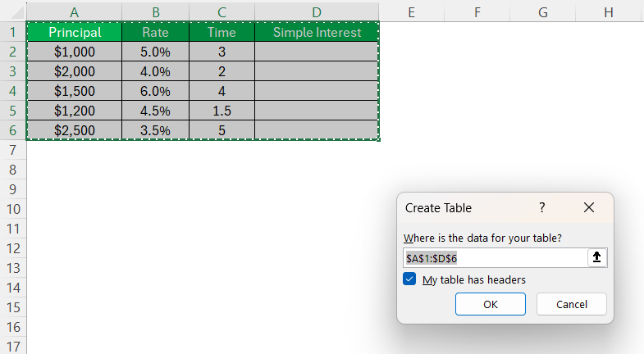Click the $1,200 principal cell
Image resolution: width=644 pixels, height=354 pixels.
tap(75, 111)
